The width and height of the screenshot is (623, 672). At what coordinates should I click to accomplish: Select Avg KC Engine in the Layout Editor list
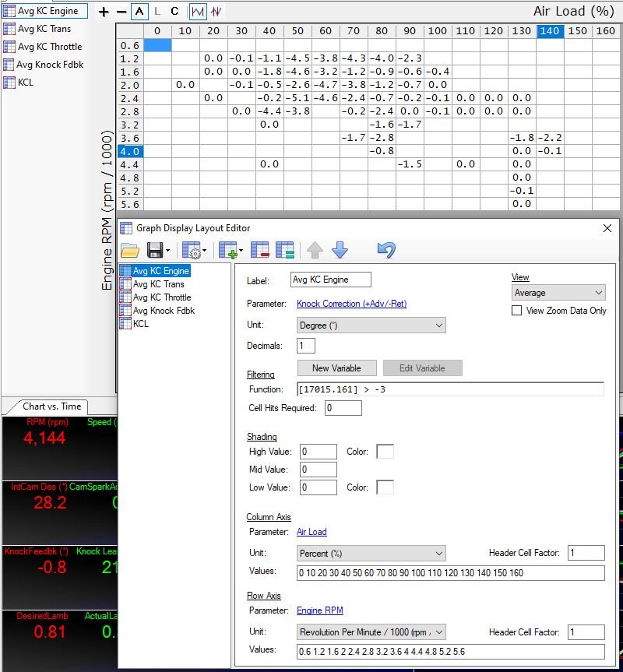click(x=155, y=271)
